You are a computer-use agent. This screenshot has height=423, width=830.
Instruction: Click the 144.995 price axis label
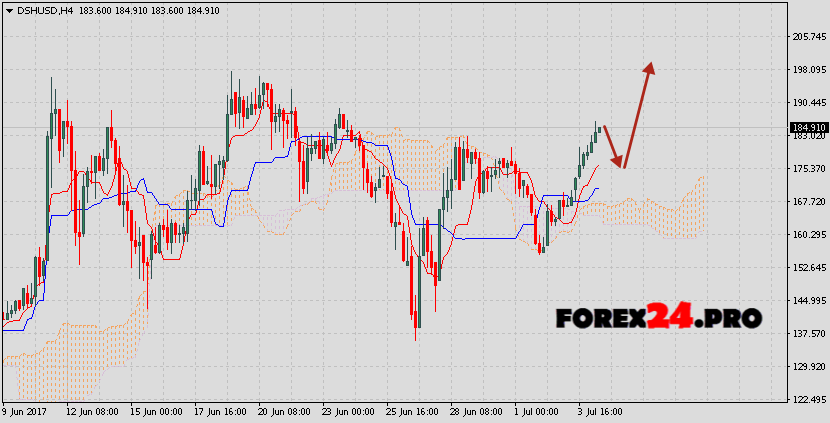[807, 301]
